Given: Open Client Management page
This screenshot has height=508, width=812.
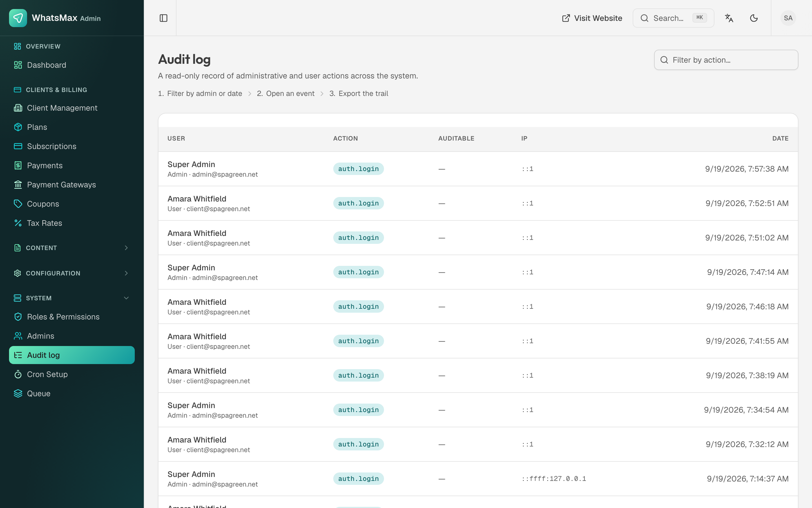Looking at the screenshot, I should pos(72,108).
